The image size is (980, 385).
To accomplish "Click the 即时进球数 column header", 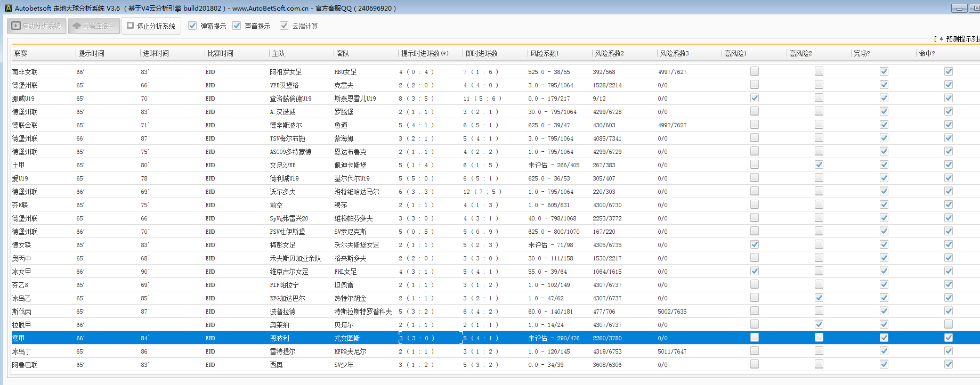I will (481, 53).
